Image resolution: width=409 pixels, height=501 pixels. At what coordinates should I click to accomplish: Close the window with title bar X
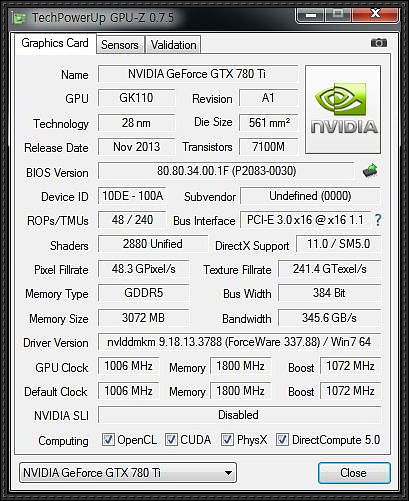[375, 14]
